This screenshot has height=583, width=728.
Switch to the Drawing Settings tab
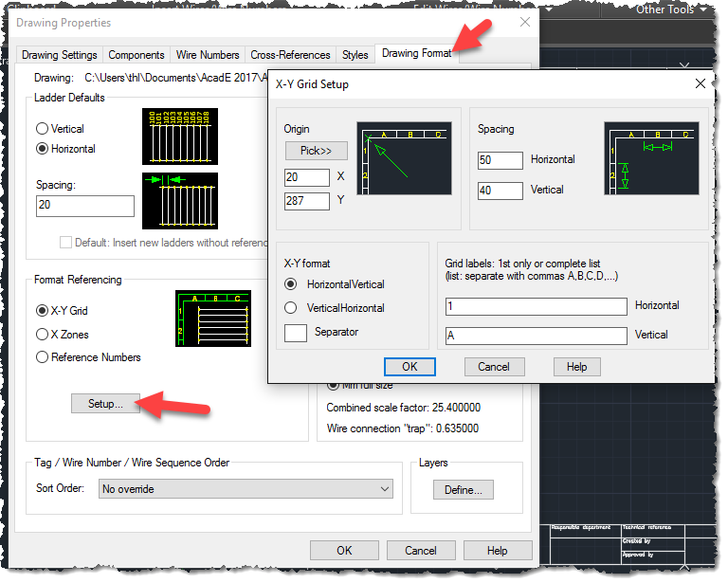click(x=60, y=55)
